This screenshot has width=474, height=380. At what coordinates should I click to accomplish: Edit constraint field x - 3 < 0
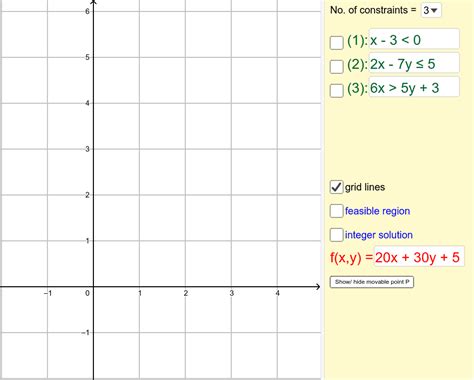pos(414,40)
